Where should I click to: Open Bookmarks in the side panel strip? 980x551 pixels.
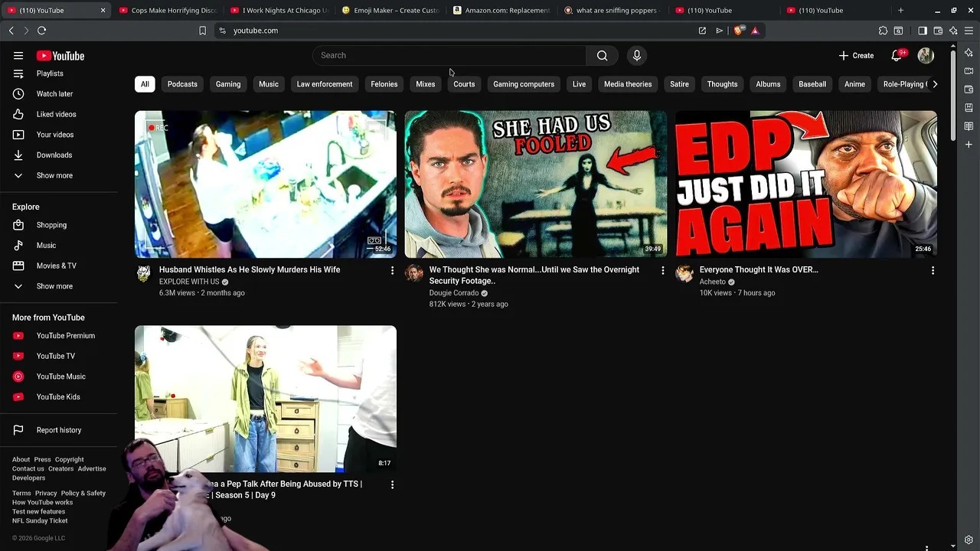click(969, 108)
